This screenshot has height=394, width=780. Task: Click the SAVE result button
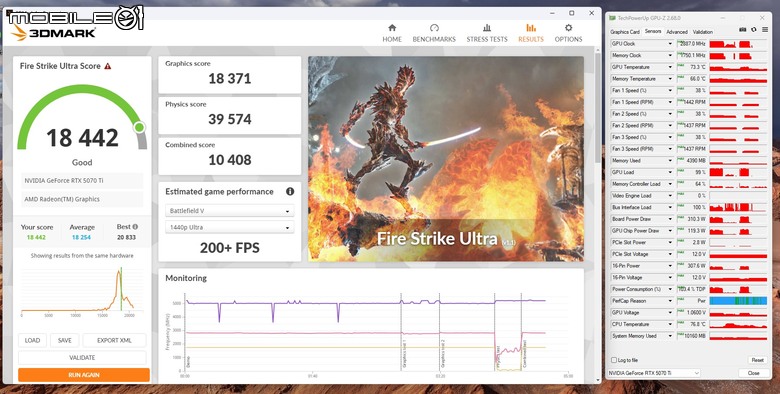[65, 340]
